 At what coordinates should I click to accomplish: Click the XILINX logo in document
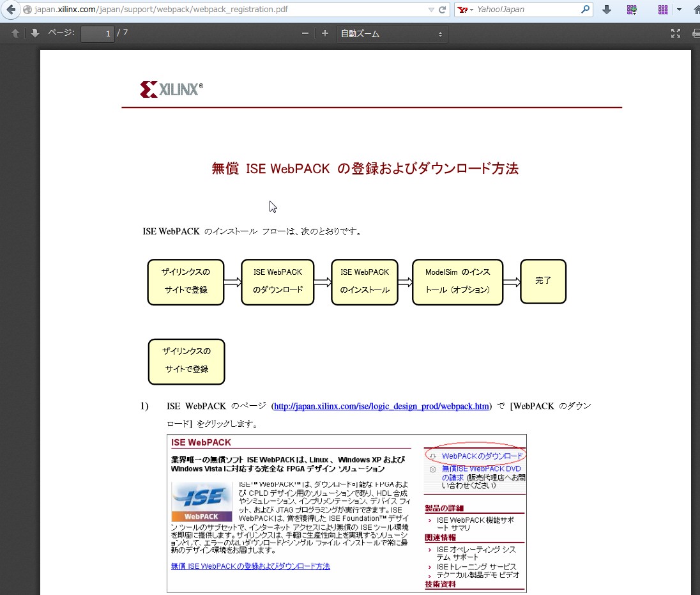tap(171, 89)
